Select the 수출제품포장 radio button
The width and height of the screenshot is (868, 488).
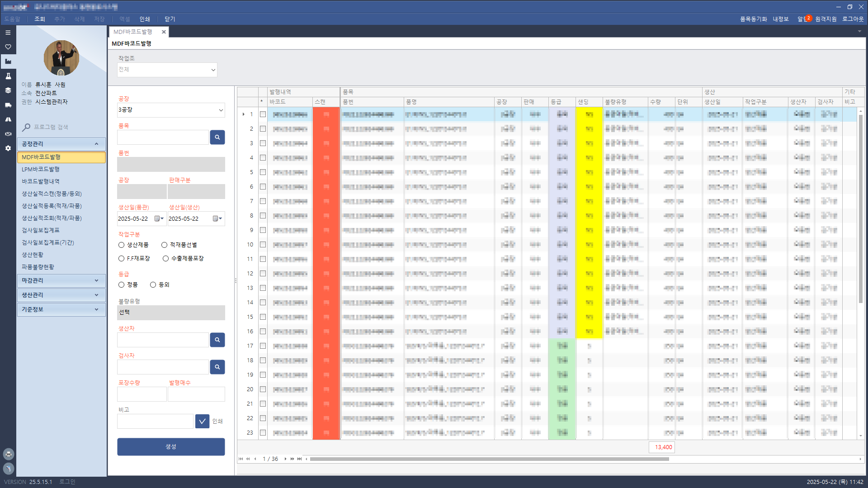click(x=165, y=258)
